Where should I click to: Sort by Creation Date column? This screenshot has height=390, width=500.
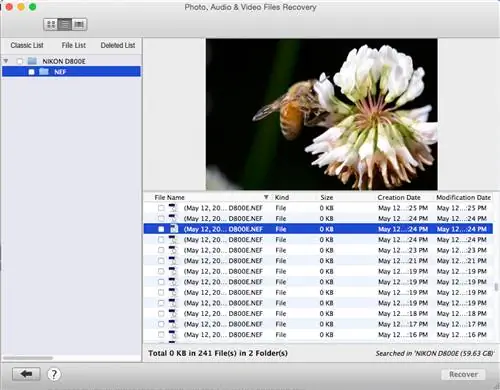[399, 197]
